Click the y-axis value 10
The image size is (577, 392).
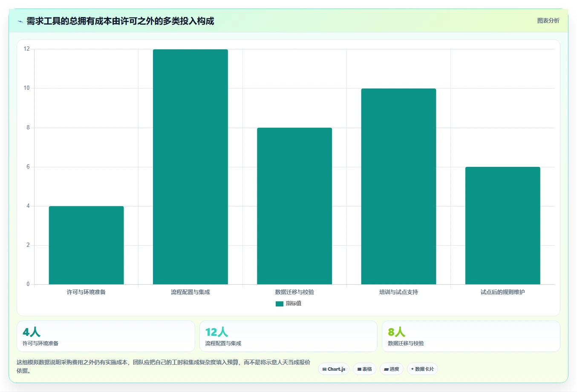coord(27,88)
